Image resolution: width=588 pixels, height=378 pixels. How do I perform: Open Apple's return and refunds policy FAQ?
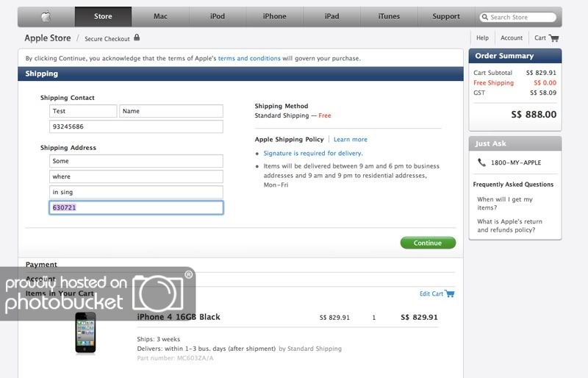pos(509,226)
